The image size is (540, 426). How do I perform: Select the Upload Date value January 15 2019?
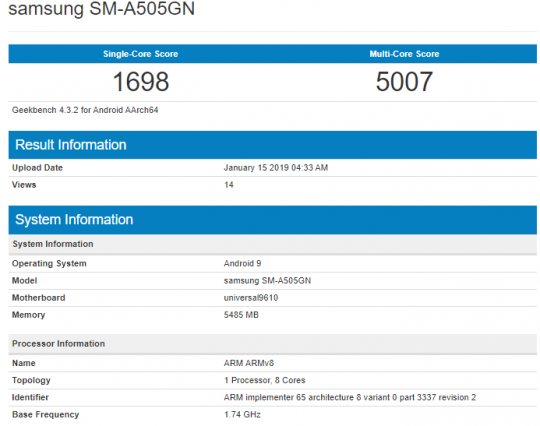(276, 168)
